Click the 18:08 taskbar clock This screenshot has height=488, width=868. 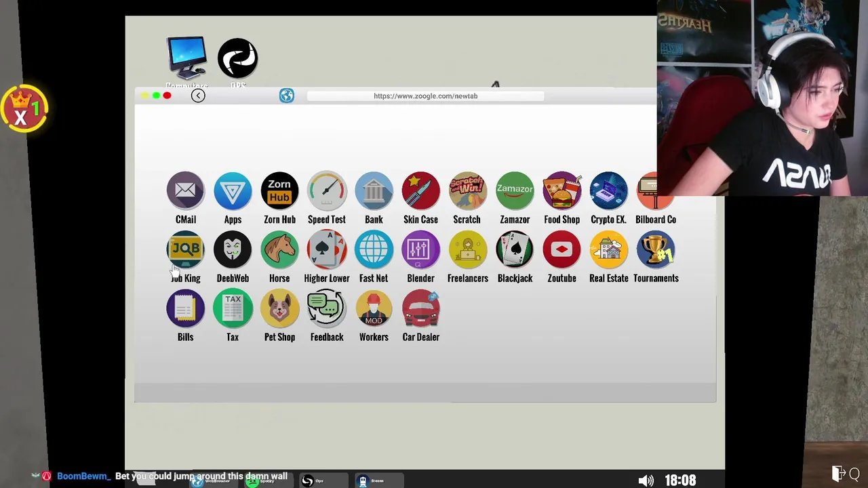[680, 481]
